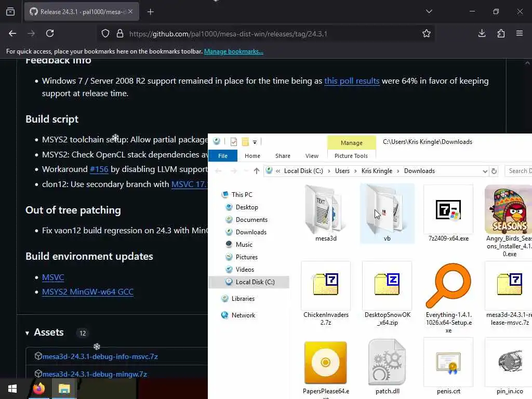Download mesa3d-24.3.1-debug-mingw.7z asset
The height and width of the screenshot is (399, 532).
click(x=95, y=374)
